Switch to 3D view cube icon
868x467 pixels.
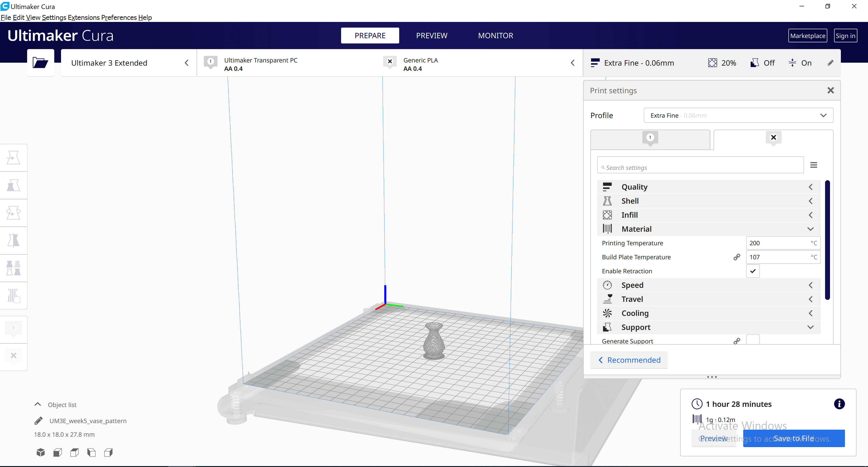pos(41,453)
